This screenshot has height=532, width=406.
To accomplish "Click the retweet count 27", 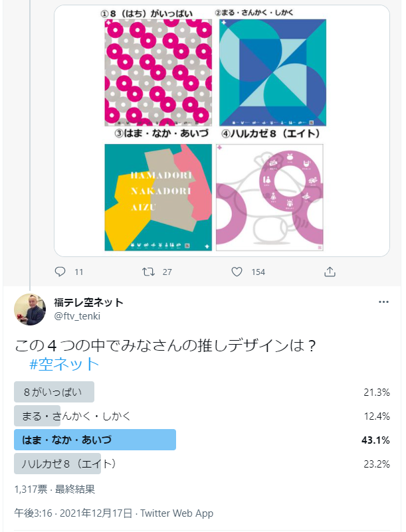I will tap(167, 272).
